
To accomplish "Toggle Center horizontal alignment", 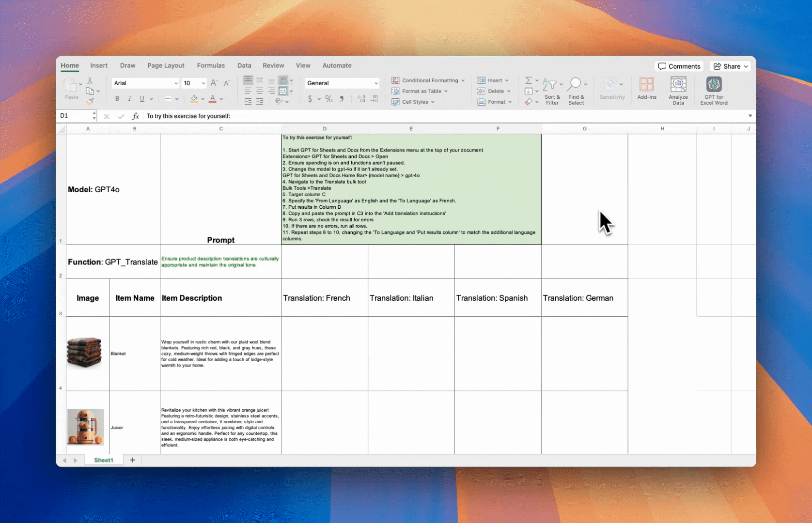I will point(260,91).
